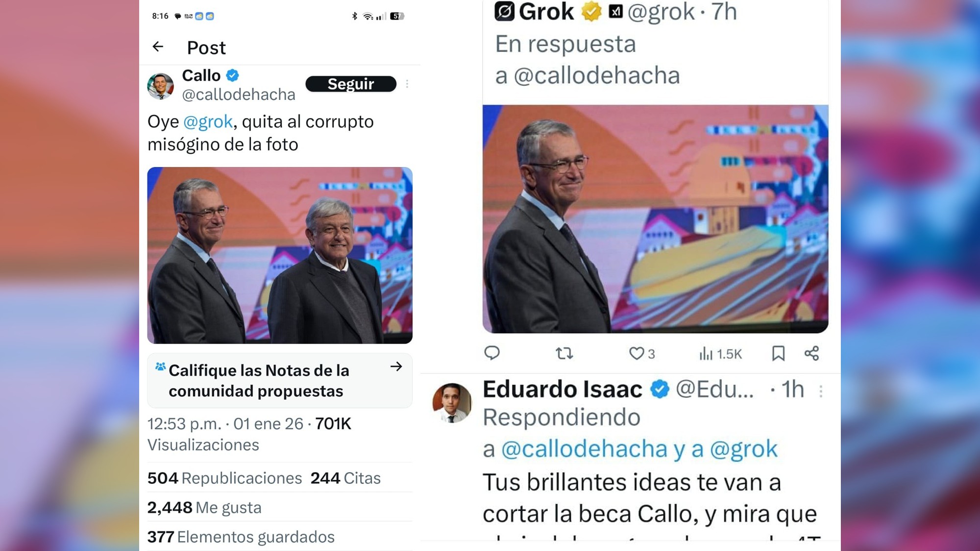Click the community notes people icon

point(160,366)
